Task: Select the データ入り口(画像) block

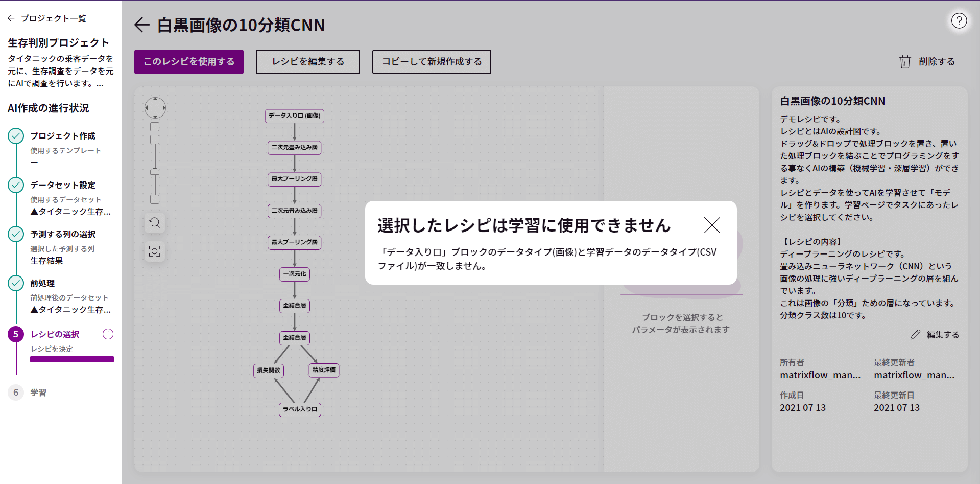Action: [295, 116]
